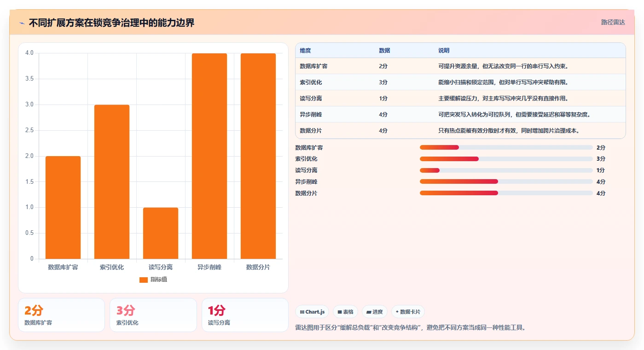Toggle the 指标值 legend item under the chart
The width and height of the screenshot is (644, 350).
[x=153, y=280]
